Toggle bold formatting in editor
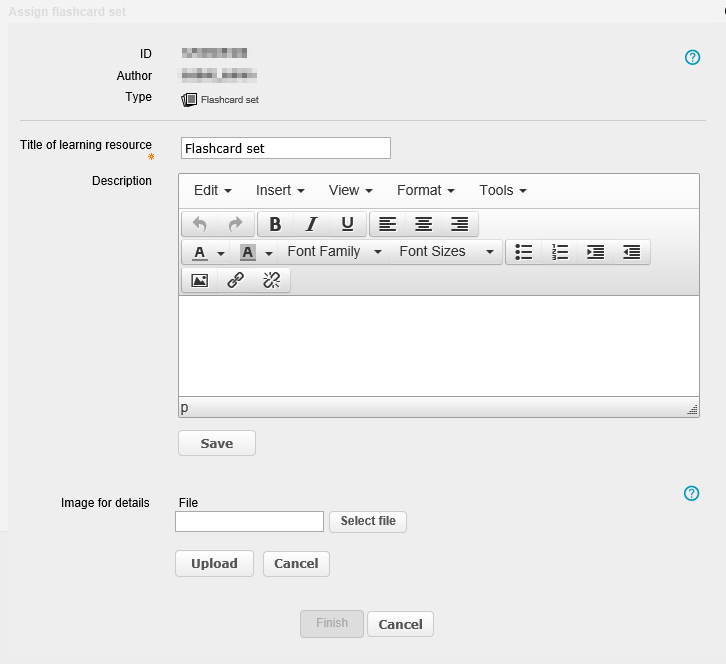This screenshot has height=664, width=726. tap(275, 224)
